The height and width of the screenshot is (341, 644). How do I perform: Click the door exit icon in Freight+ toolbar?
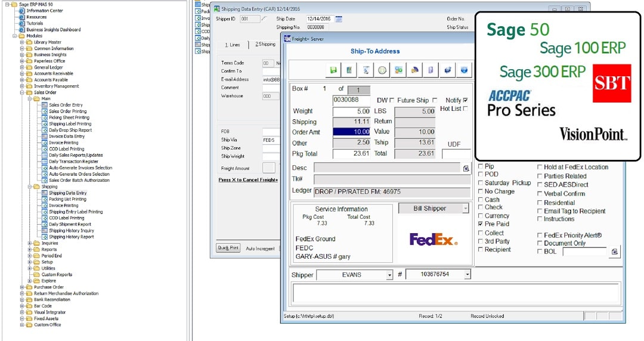click(x=431, y=70)
